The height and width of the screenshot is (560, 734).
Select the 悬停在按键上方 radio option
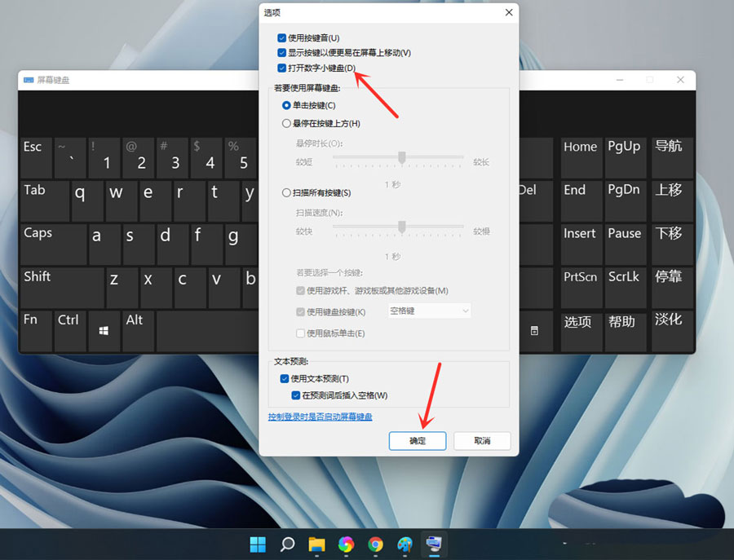[286, 125]
